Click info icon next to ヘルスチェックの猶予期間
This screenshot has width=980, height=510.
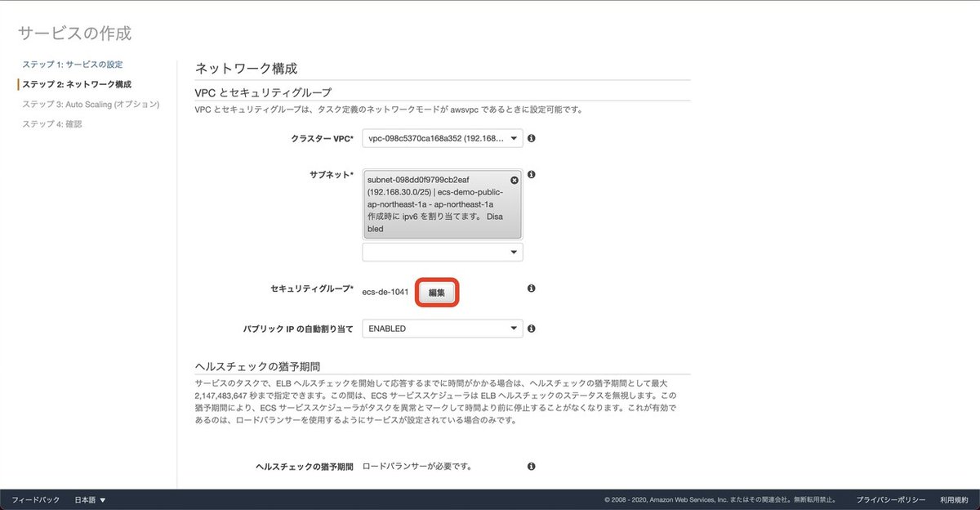click(x=531, y=467)
